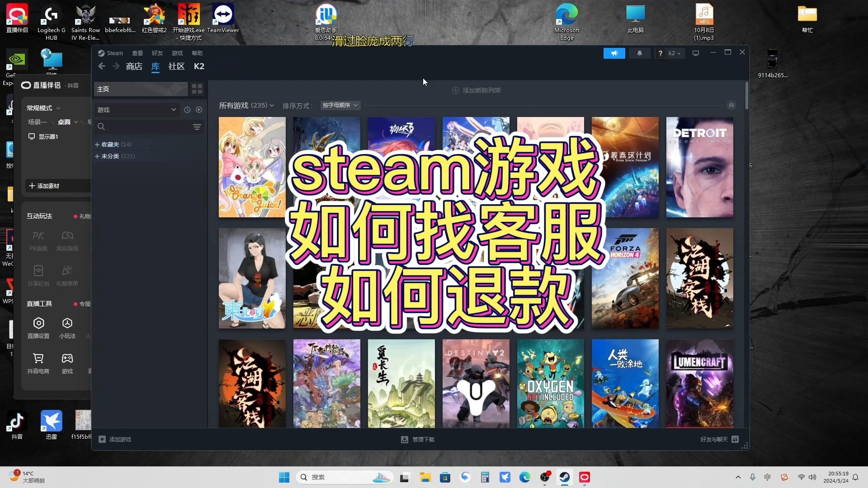Open 好友 menu
Viewport: 868px width, 488px height.
tap(157, 53)
